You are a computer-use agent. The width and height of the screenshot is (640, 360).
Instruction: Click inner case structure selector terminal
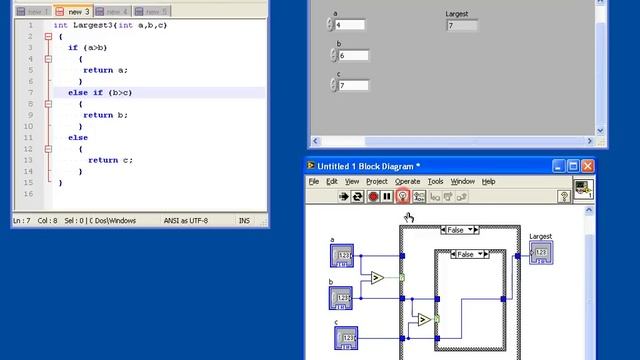coord(437,319)
